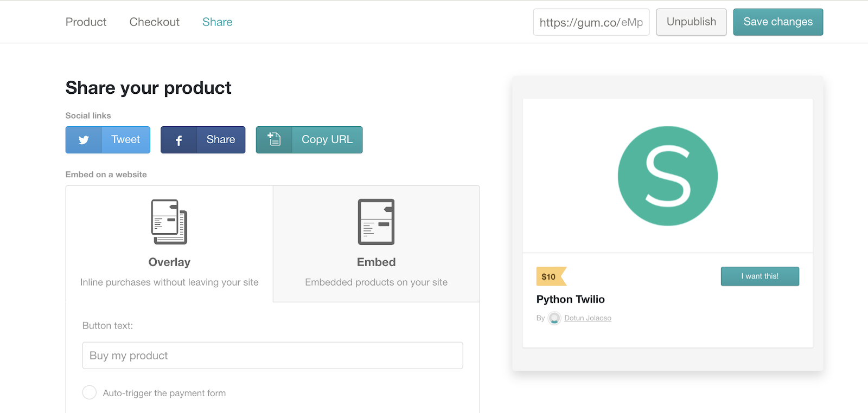Click the Python Twilio product title
The image size is (868, 413).
click(x=570, y=299)
